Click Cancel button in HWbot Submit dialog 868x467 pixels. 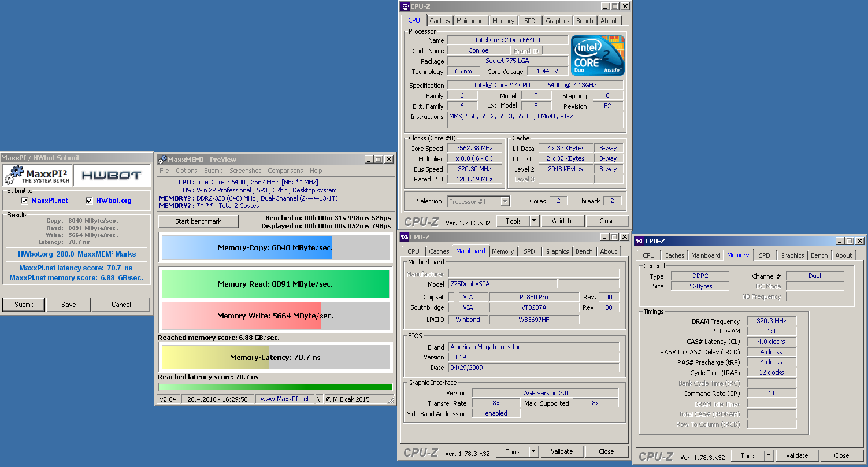tap(121, 305)
